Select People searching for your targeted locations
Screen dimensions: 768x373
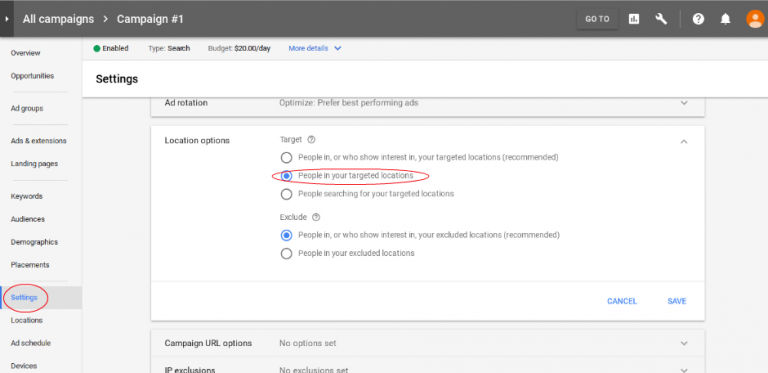coord(287,194)
